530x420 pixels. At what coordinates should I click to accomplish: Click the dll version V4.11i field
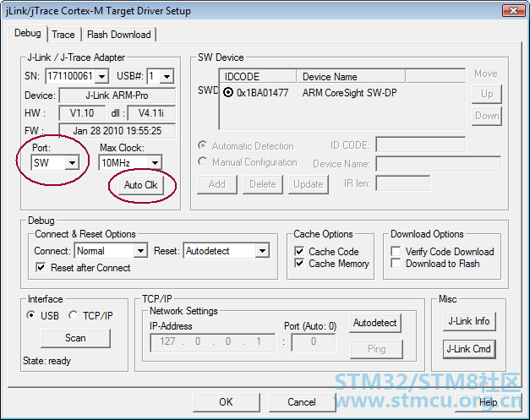point(151,113)
